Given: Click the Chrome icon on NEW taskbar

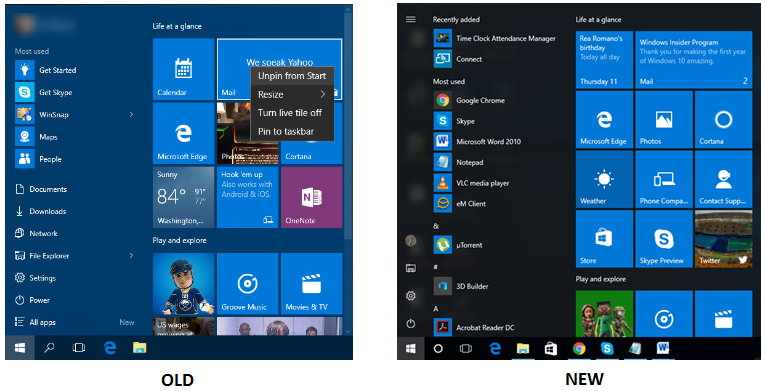Looking at the screenshot, I should pyautogui.click(x=579, y=349).
